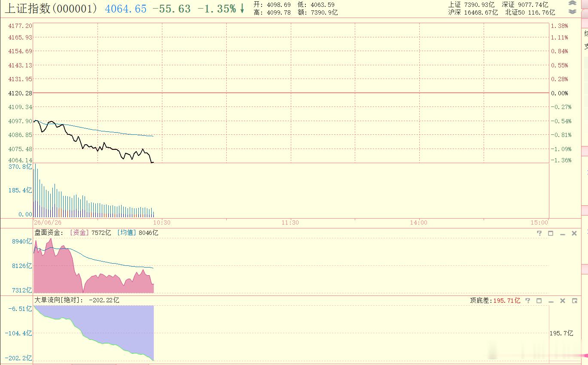Viewport: 588px width, 365px height.
Task: Click the 4120.28 baseline price label
Action: (20, 93)
